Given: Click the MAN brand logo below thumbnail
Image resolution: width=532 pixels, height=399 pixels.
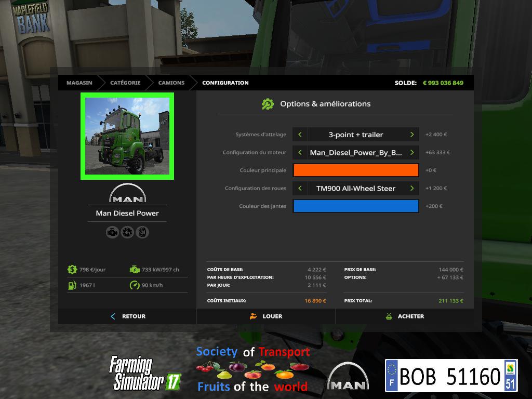Looking at the screenshot, I should (127, 193).
